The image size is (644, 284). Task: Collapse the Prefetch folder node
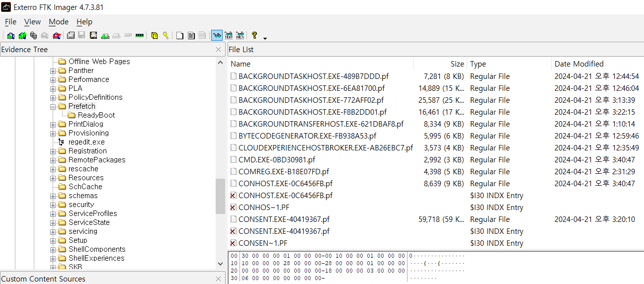[53, 106]
